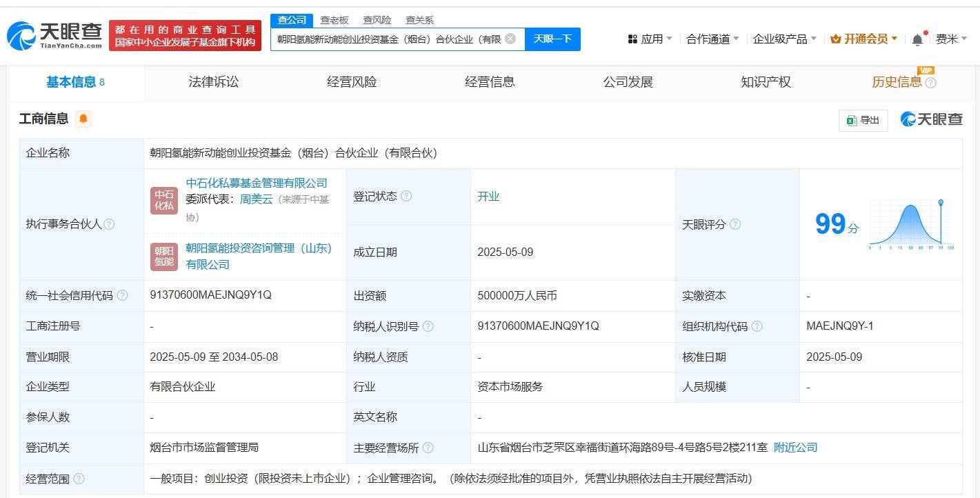Switch to the 基本信息 tab
This screenshot has width=980, height=498.
[x=76, y=83]
